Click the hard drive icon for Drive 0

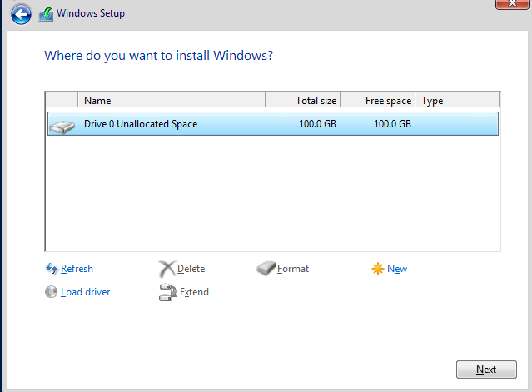tap(62, 127)
